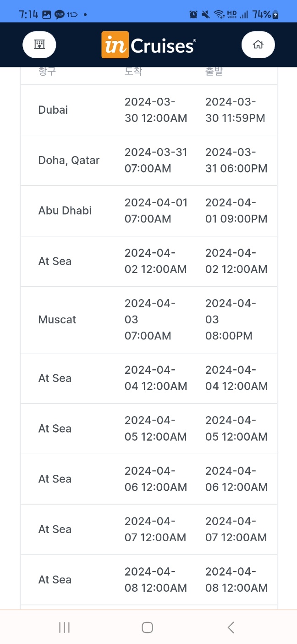
Task: Select the Abu Dhabi port row
Action: point(149,211)
